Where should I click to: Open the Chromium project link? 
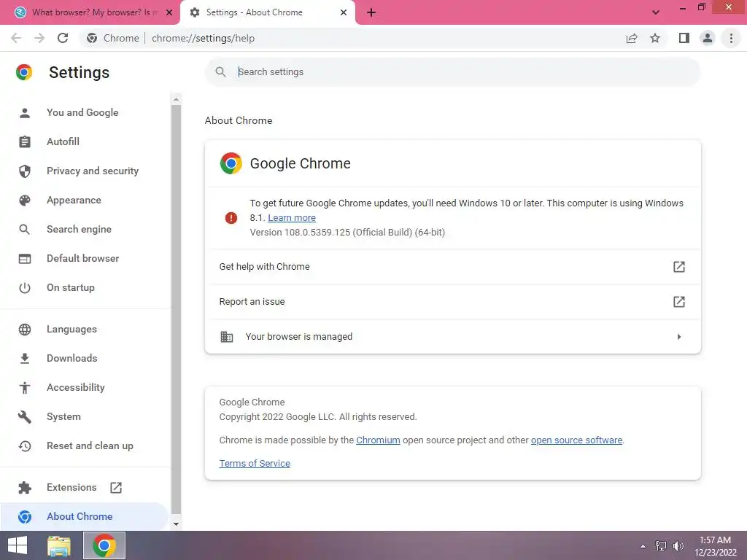coord(378,440)
